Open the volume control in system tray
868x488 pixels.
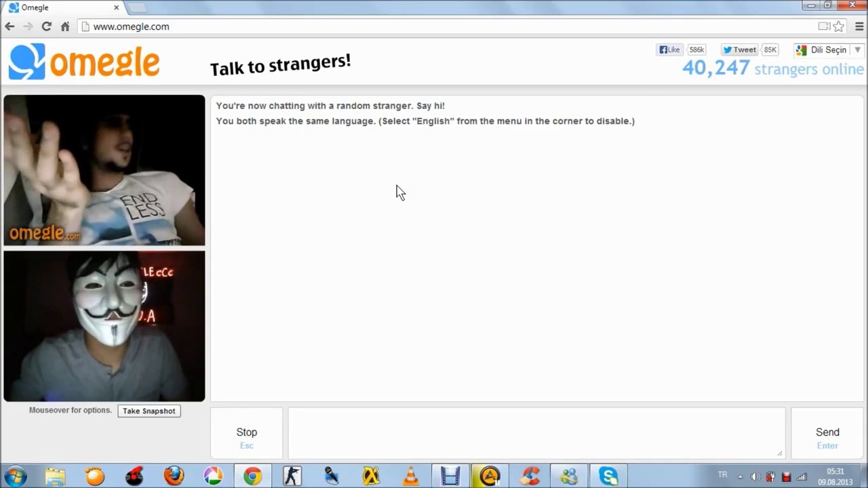pyautogui.click(x=755, y=476)
